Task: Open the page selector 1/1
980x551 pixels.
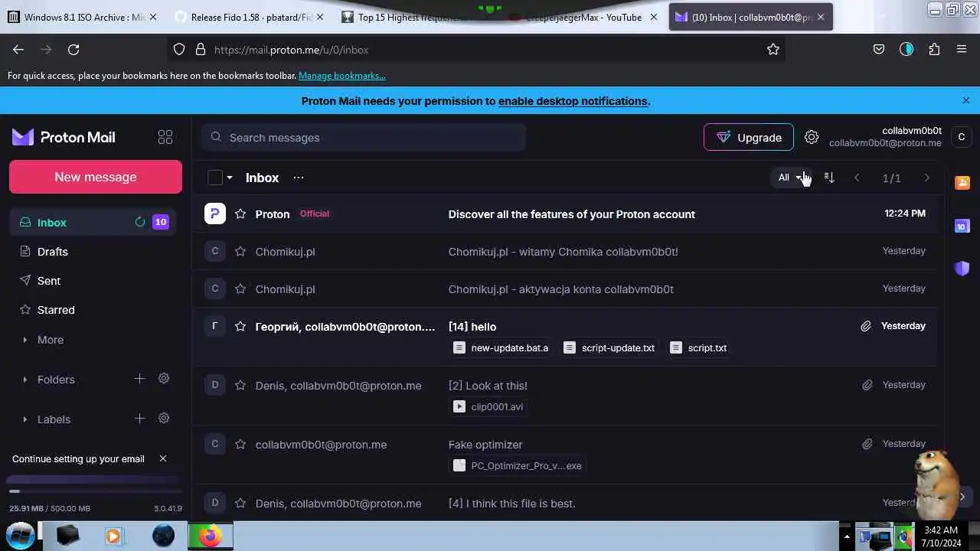Action: (891, 178)
